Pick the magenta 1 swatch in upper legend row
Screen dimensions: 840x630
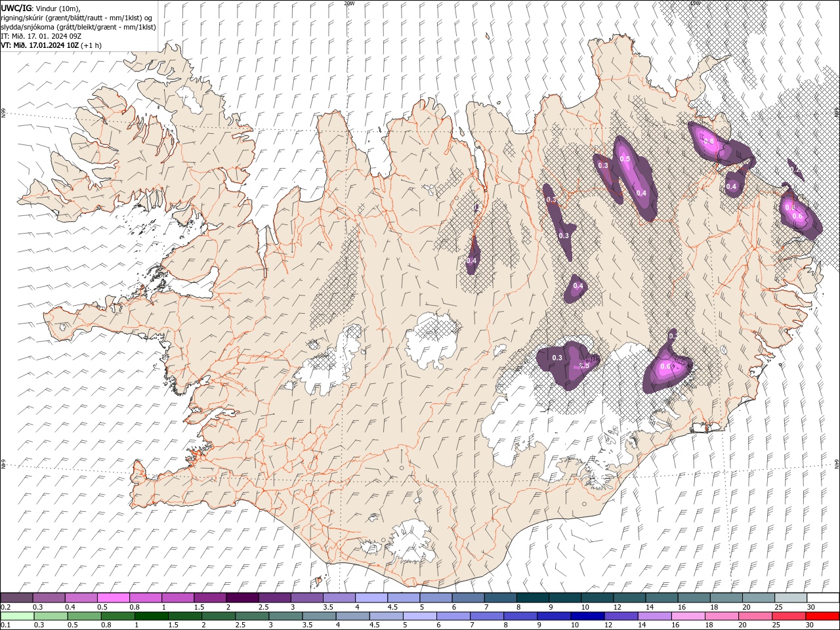point(178,598)
